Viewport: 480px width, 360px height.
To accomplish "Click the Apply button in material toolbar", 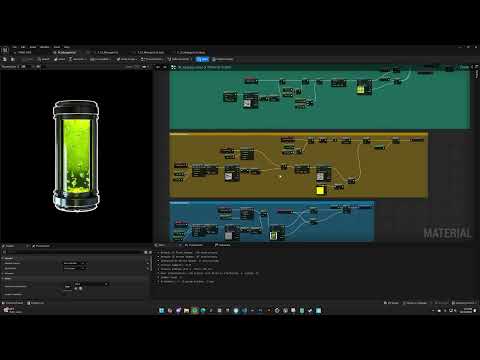I will 27,59.
